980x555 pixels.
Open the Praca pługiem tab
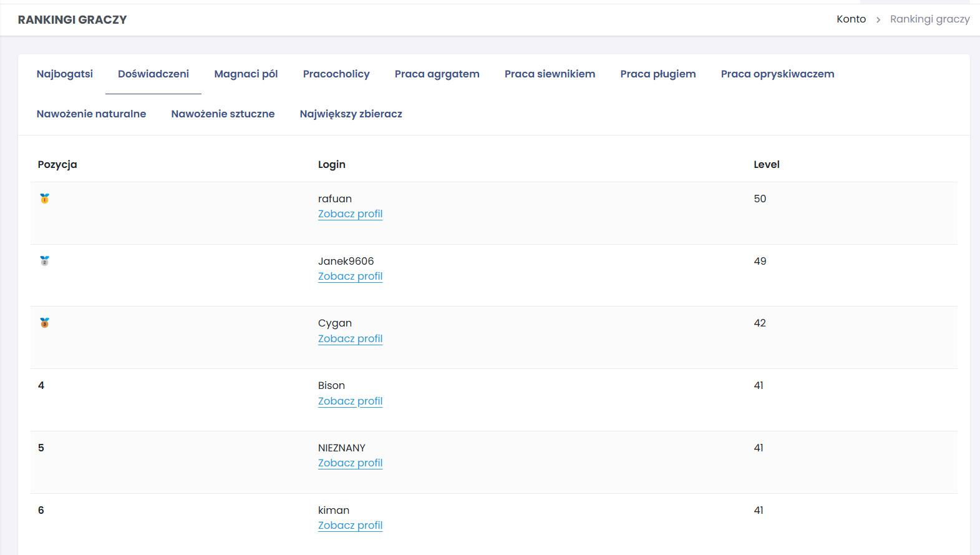(657, 74)
